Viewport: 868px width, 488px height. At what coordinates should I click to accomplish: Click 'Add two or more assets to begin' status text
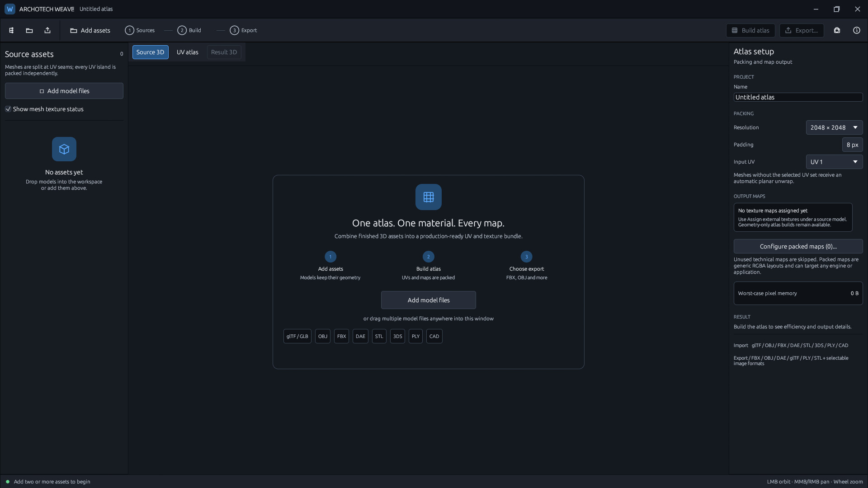click(x=52, y=482)
